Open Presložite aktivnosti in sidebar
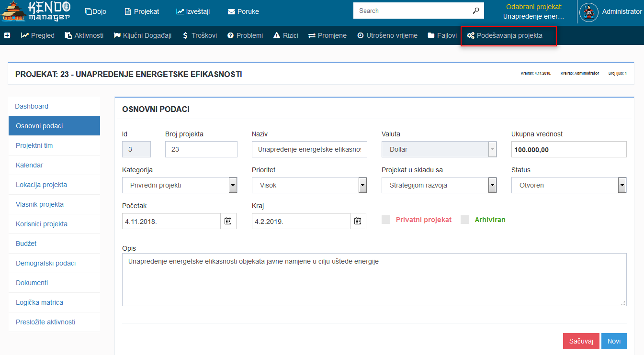 (54, 322)
